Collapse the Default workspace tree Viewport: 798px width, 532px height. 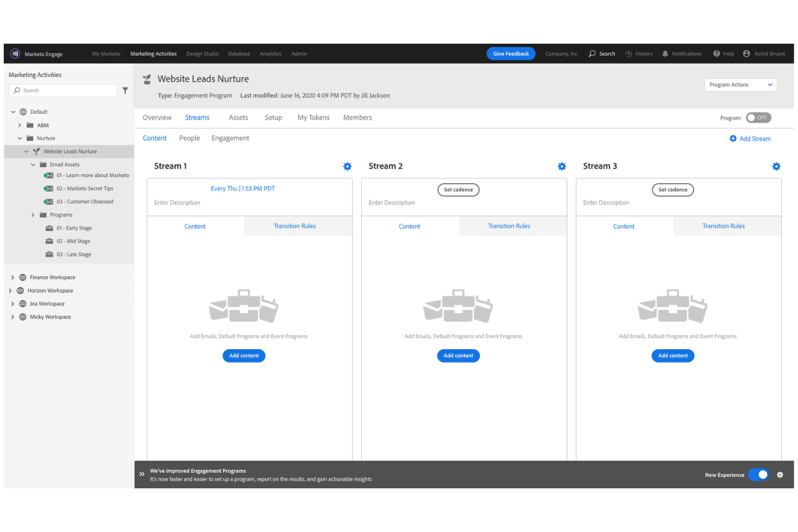[x=13, y=112]
